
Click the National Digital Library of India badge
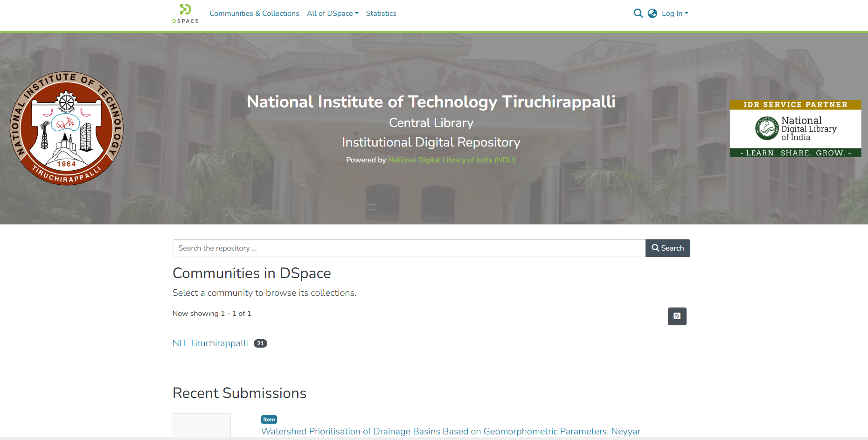click(795, 128)
